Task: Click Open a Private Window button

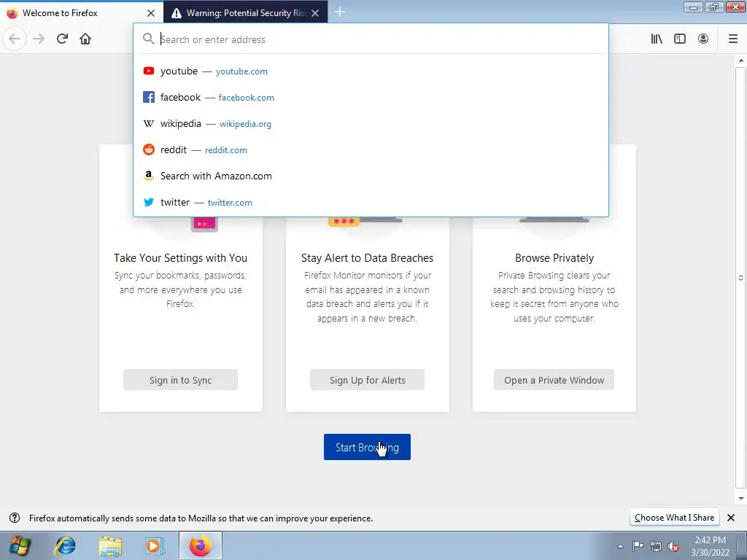Action: (554, 379)
